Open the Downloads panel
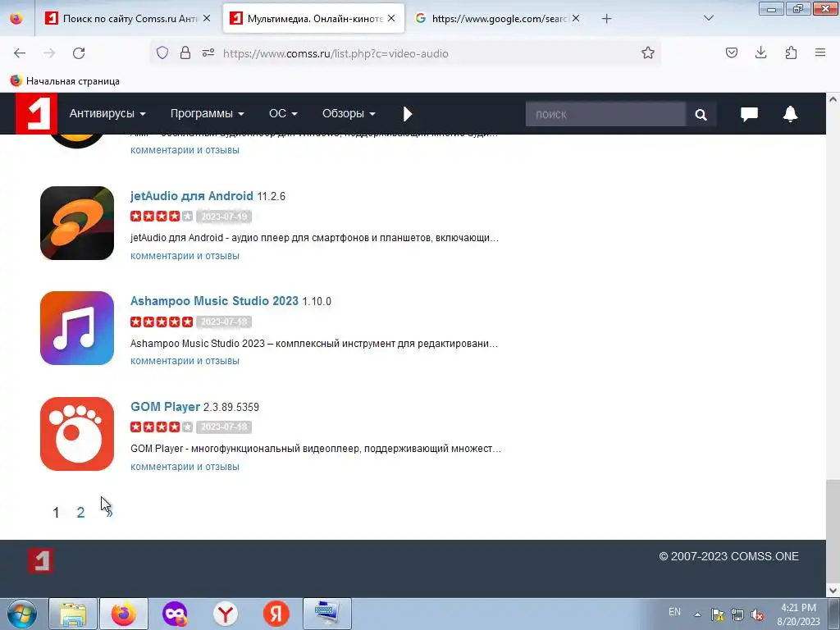 [760, 52]
